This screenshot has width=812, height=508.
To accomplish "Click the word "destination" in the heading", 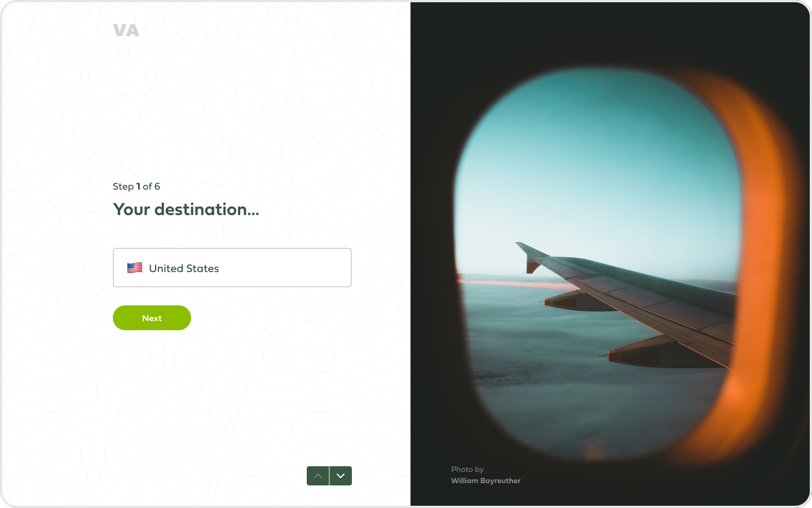I will [x=201, y=209].
